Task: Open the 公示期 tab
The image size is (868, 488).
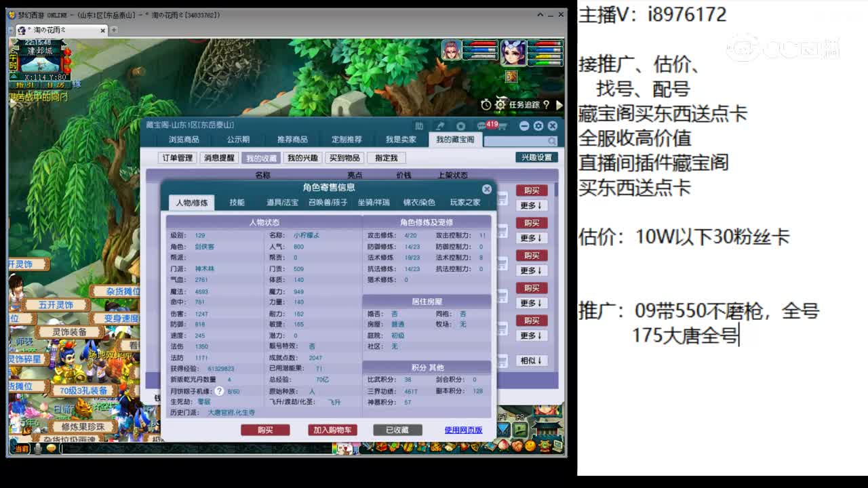Action: pos(238,140)
